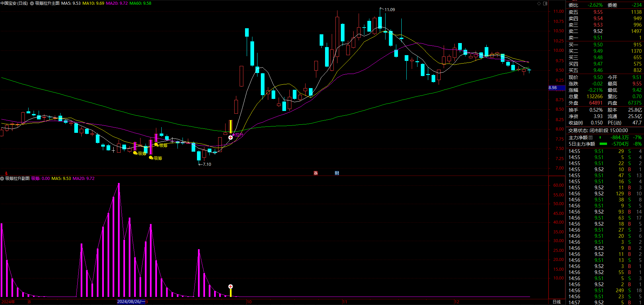Select the 买三 9.48 order row
Viewport: 644px width, 305px height.
pos(605,58)
